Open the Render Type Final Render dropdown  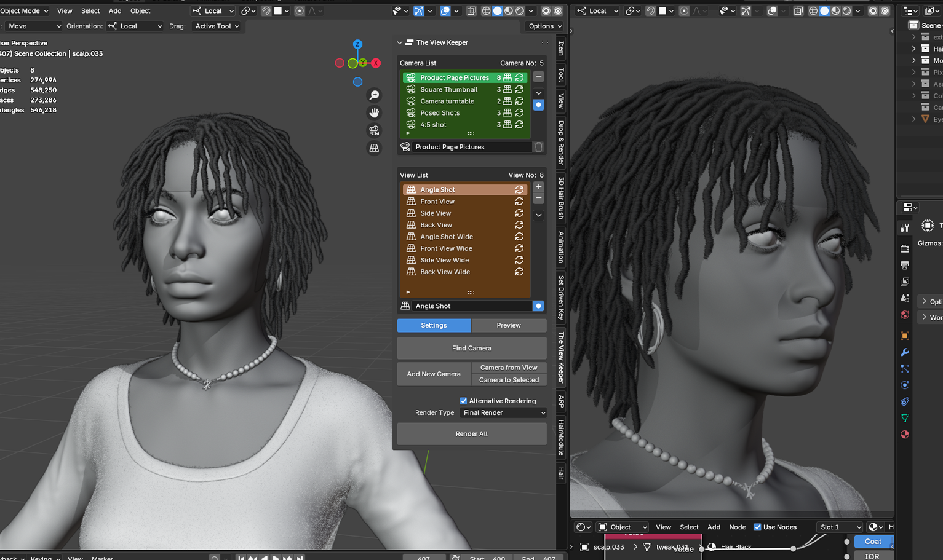click(503, 413)
